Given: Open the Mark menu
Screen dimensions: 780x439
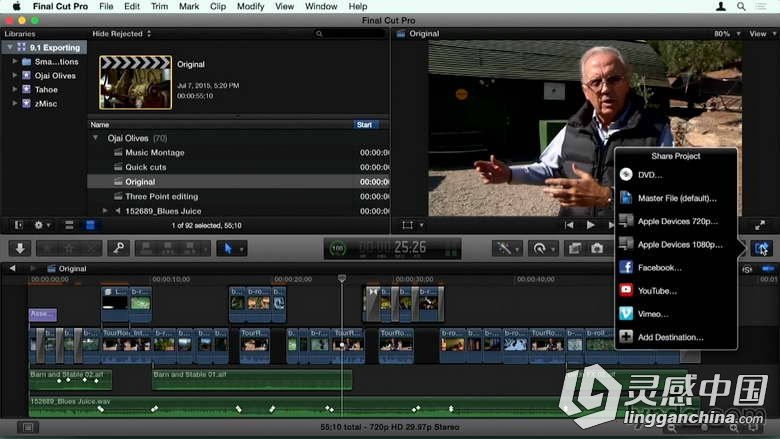Looking at the screenshot, I should pyautogui.click(x=189, y=6).
